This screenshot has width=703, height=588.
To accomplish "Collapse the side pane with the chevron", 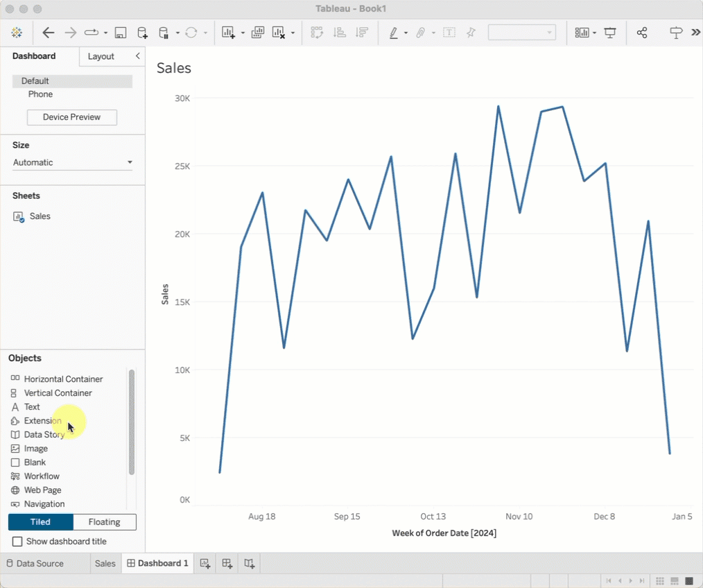I will click(138, 55).
